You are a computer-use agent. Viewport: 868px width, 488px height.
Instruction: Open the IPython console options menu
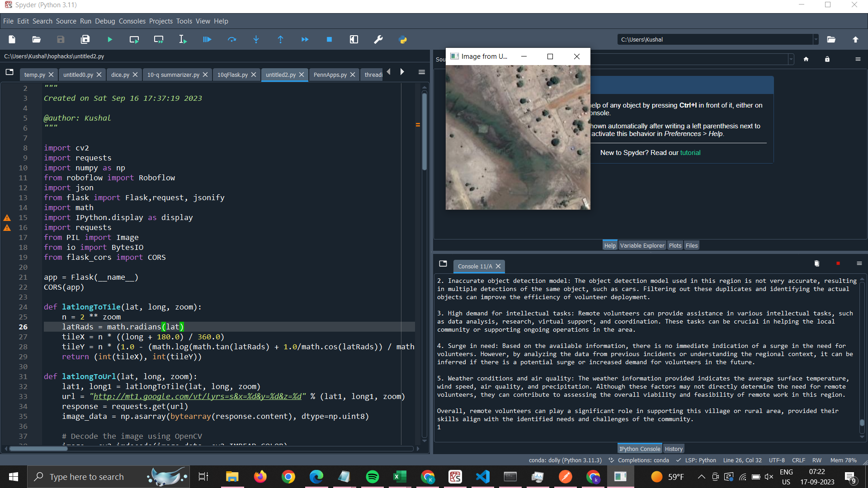tap(859, 263)
